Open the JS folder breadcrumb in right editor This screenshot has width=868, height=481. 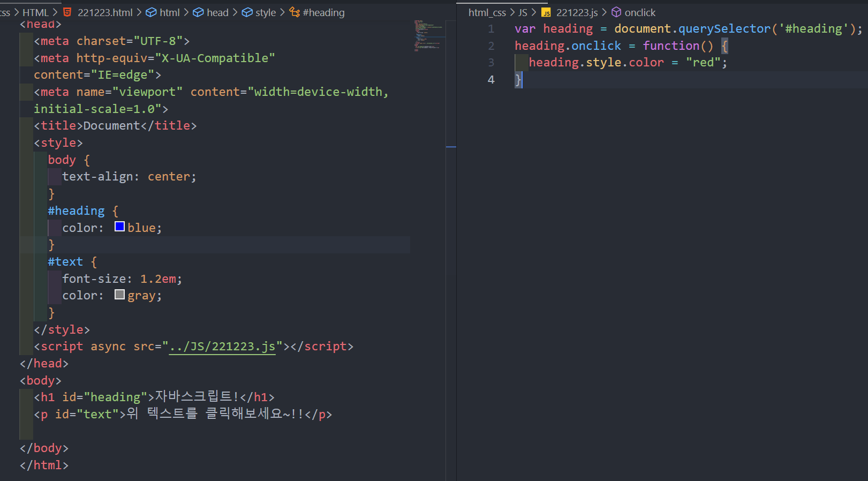(523, 12)
